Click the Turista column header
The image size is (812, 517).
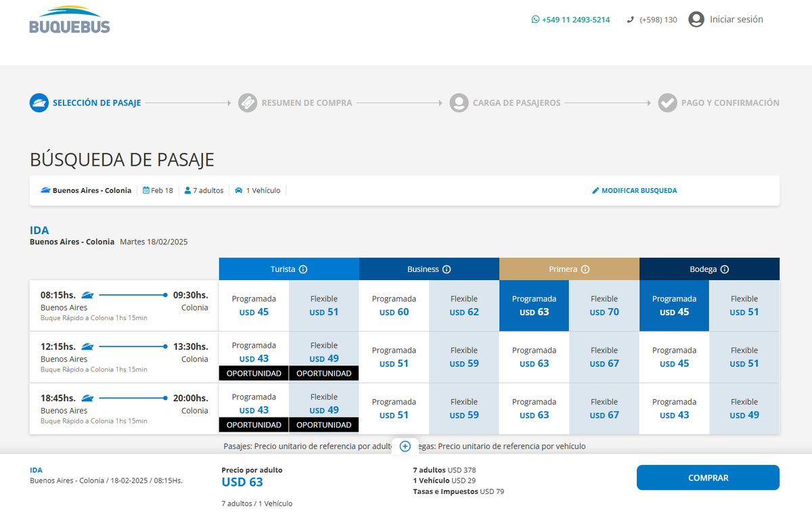(x=289, y=269)
